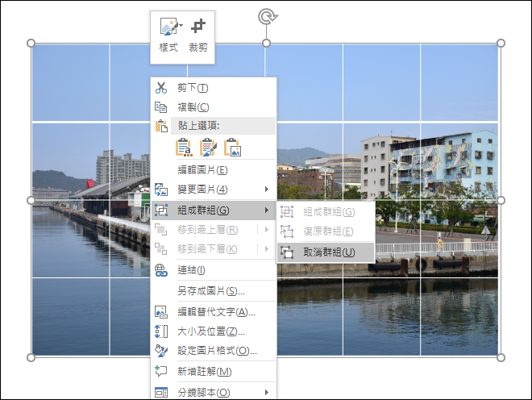Select 取消群組(U) to ungroup
This screenshot has height=400, width=532.
(326, 252)
